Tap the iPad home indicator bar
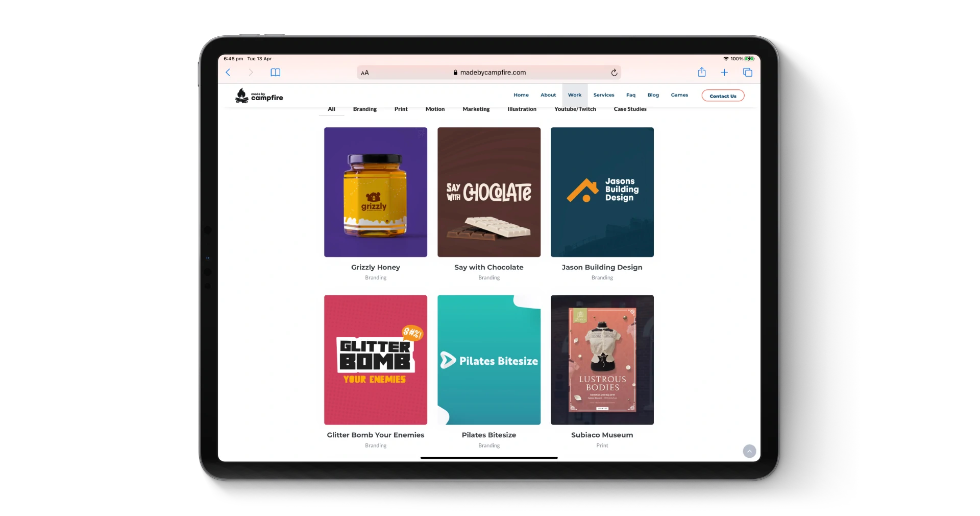Viewport: 980px width, 516px height. [x=489, y=458]
